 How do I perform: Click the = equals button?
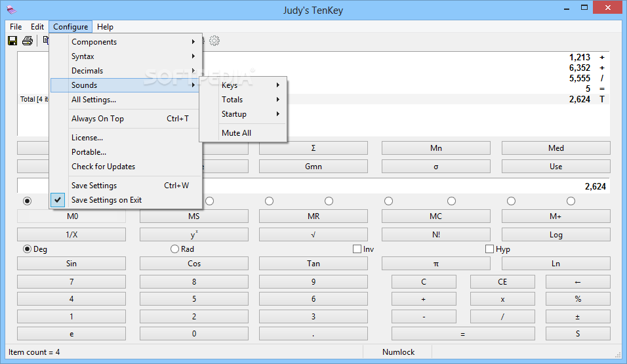[x=463, y=334]
